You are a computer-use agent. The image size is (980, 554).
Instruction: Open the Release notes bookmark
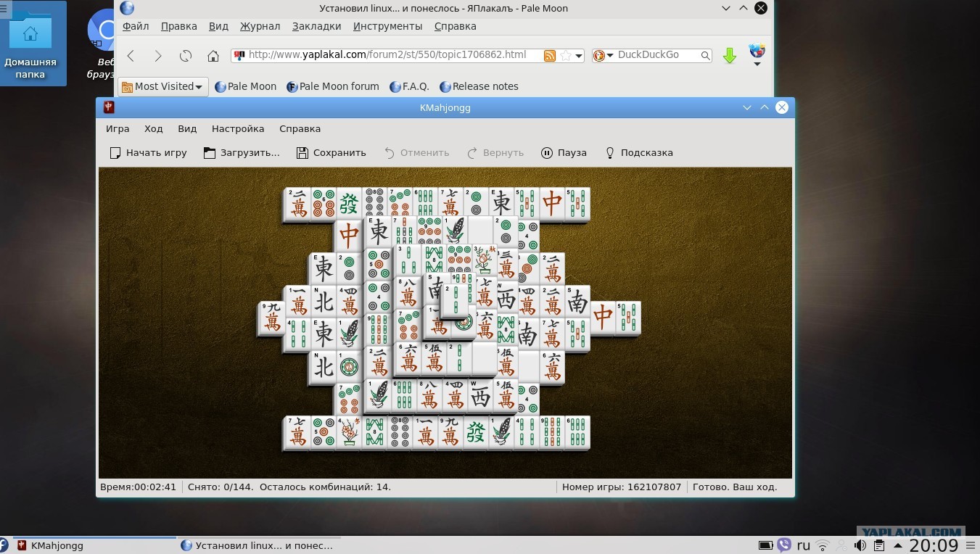(479, 86)
